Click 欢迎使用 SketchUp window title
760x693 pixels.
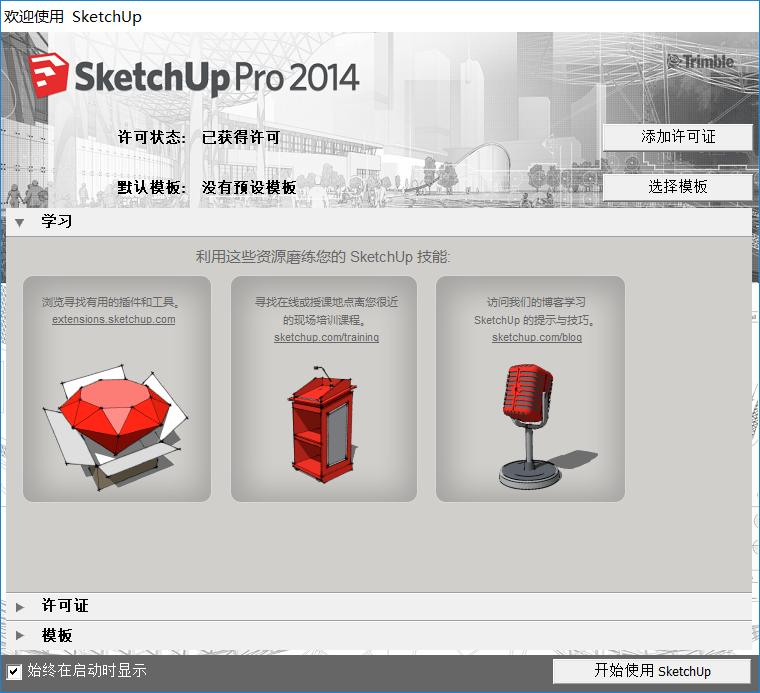click(x=73, y=16)
